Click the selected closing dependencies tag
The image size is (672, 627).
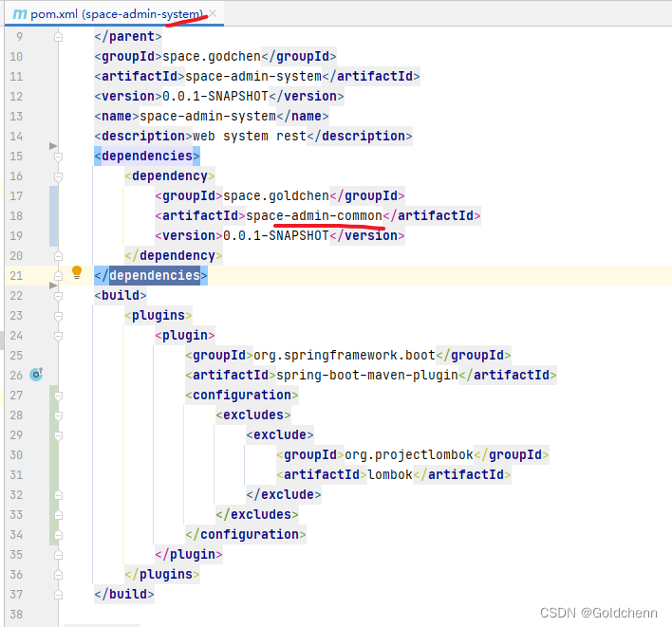(x=151, y=275)
